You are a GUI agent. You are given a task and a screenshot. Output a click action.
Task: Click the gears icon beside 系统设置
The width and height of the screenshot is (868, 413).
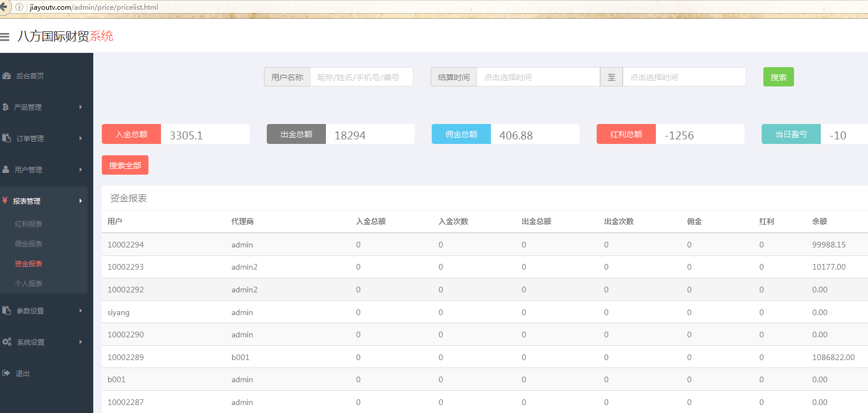pyautogui.click(x=7, y=342)
